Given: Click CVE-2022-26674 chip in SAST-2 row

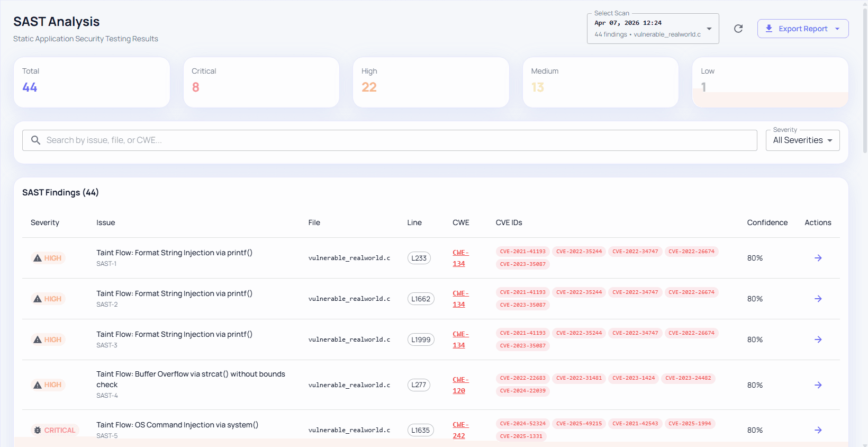Looking at the screenshot, I should [x=691, y=292].
